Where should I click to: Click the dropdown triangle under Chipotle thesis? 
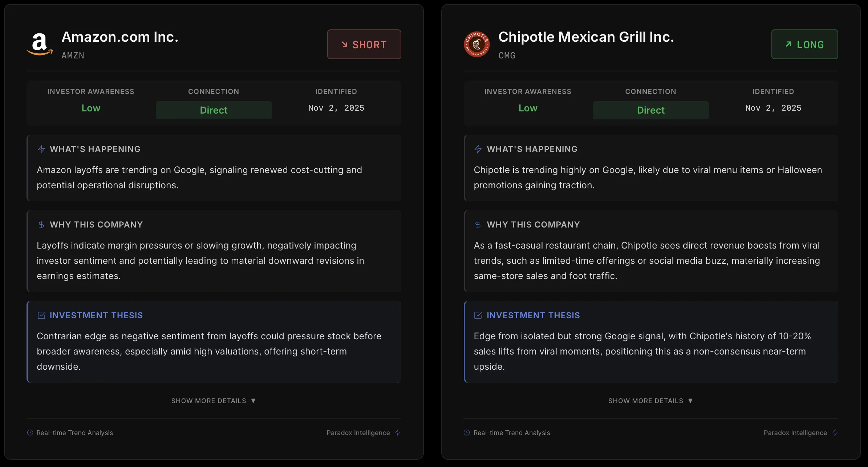coord(690,401)
